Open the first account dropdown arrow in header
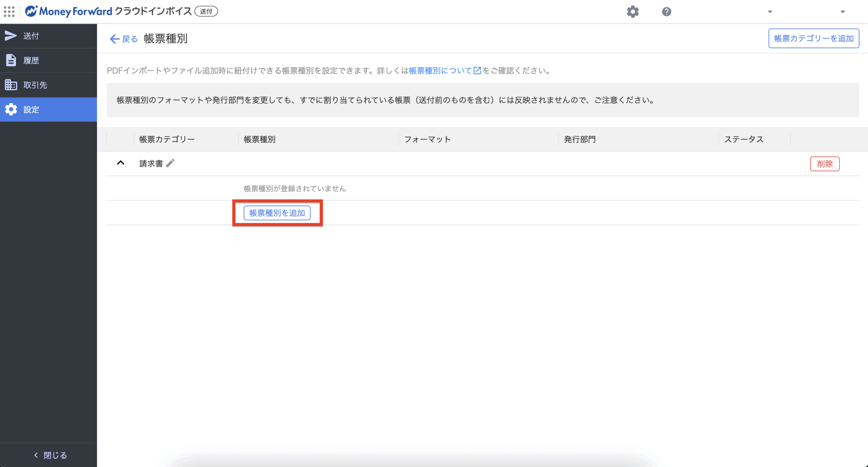Screen dimensions: 868x467 point(770,12)
